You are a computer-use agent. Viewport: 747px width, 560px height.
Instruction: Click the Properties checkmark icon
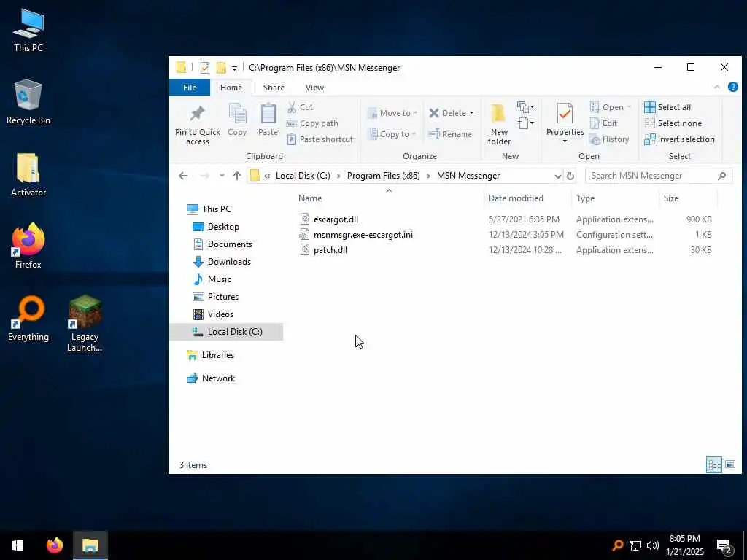pos(565,114)
